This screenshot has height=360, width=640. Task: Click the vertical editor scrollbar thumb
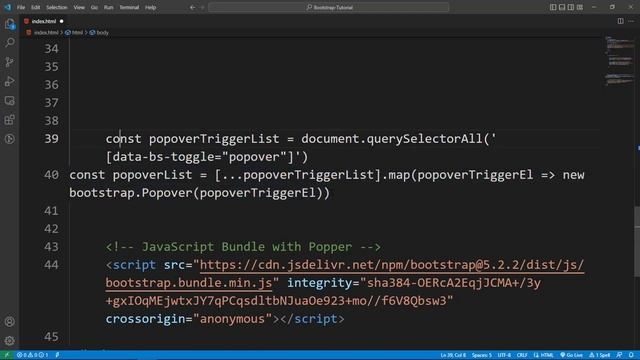click(637, 242)
